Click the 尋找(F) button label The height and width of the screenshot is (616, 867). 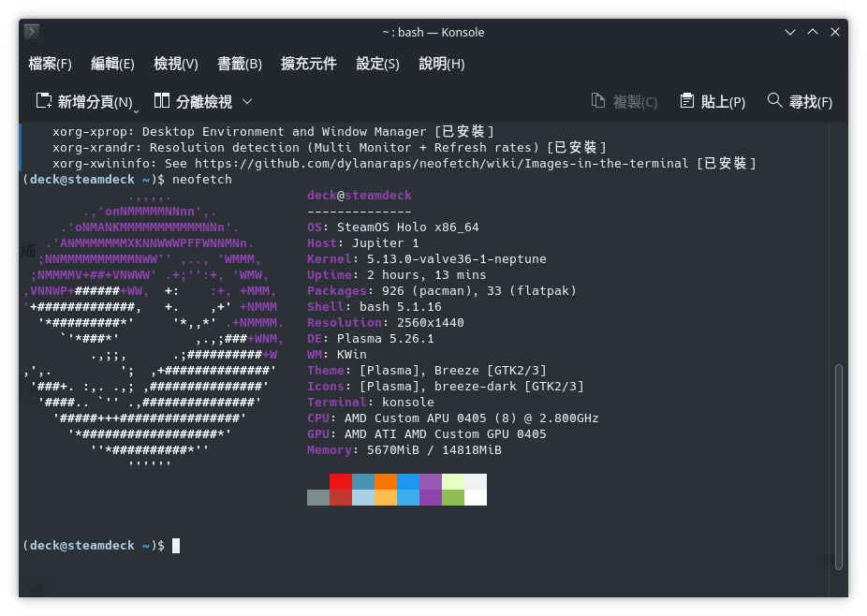(811, 102)
